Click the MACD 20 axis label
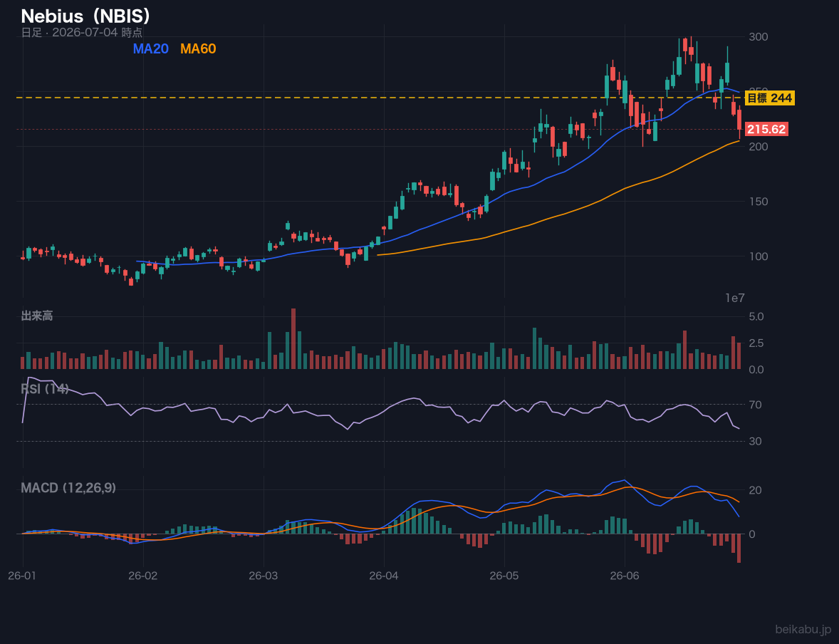This screenshot has height=644, width=839. coord(755,490)
